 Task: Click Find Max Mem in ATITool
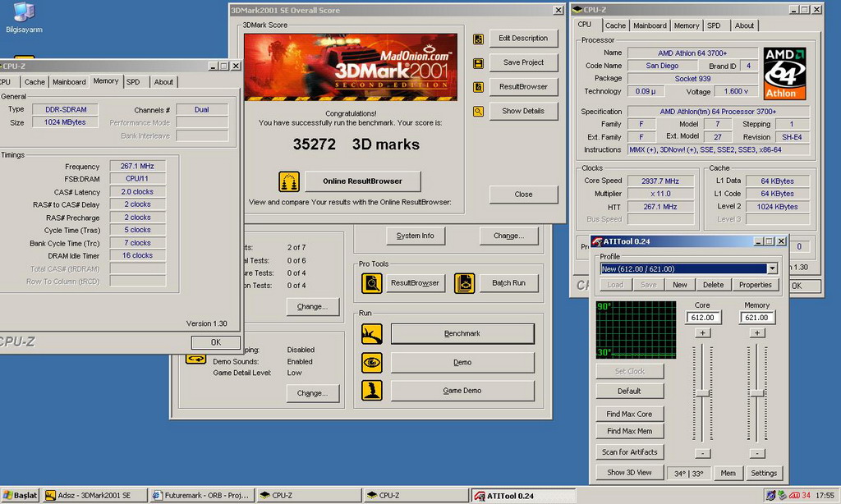tap(629, 431)
